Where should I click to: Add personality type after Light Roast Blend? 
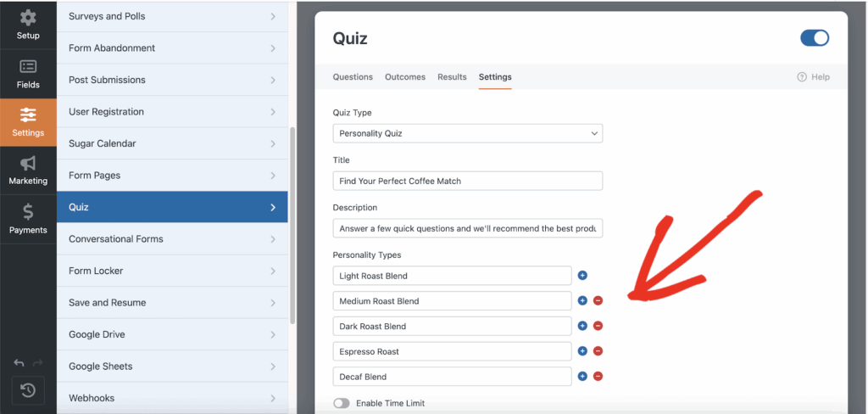(582, 276)
